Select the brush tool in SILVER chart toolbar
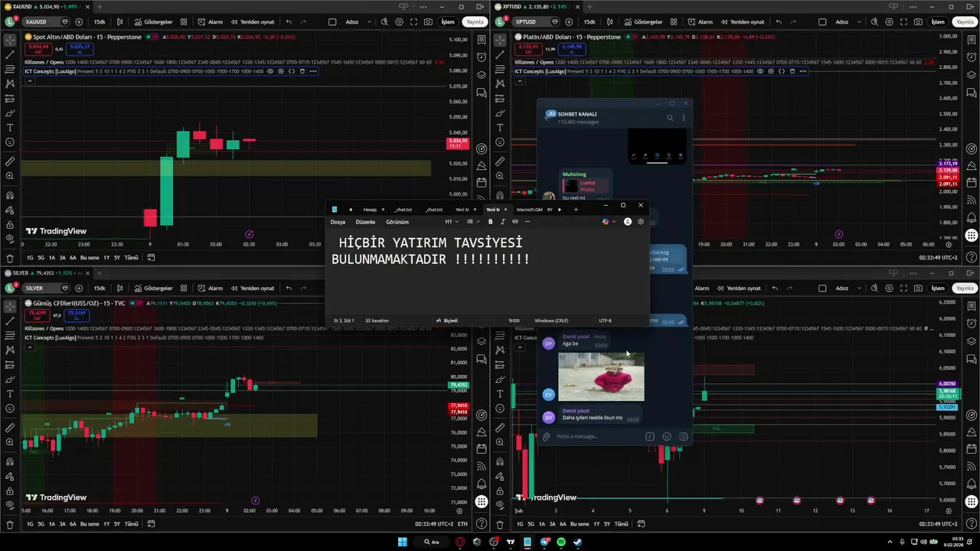980x551 pixels. point(10,380)
